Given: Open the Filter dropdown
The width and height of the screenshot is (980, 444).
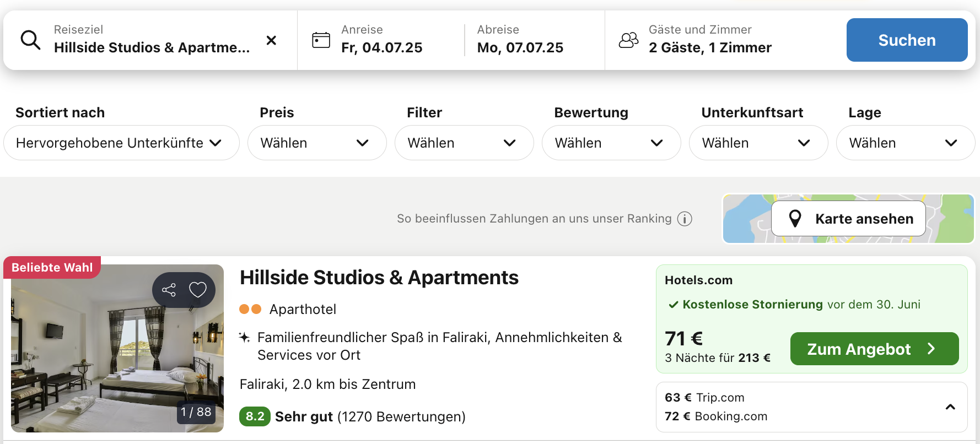Looking at the screenshot, I should (x=464, y=143).
